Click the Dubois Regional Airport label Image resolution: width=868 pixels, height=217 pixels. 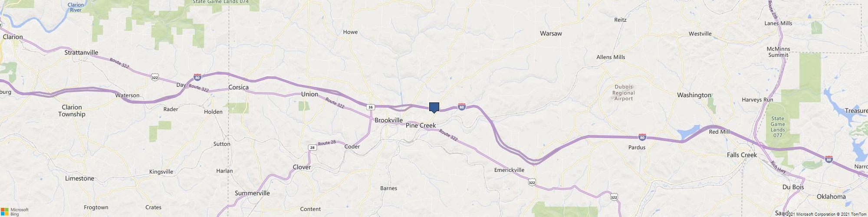[624, 92]
